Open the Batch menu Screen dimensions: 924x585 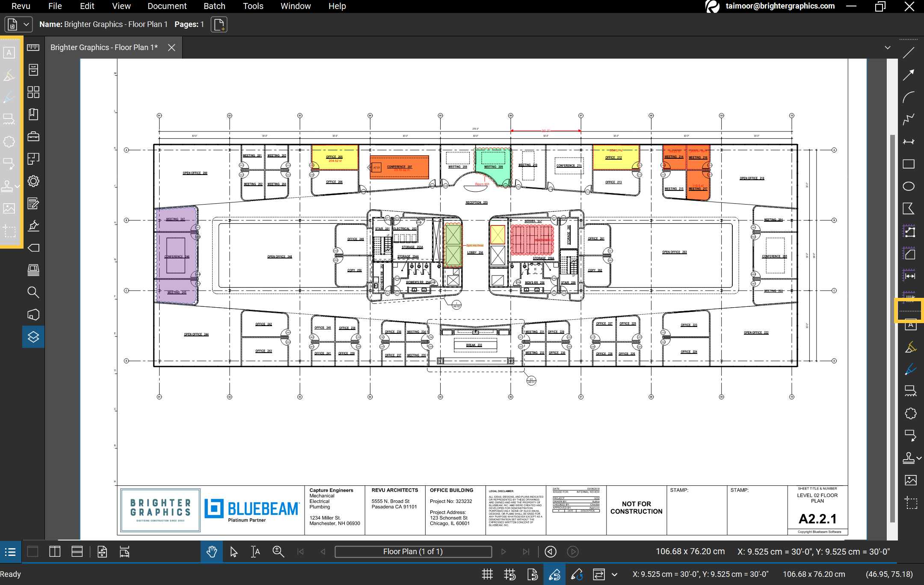pos(214,6)
